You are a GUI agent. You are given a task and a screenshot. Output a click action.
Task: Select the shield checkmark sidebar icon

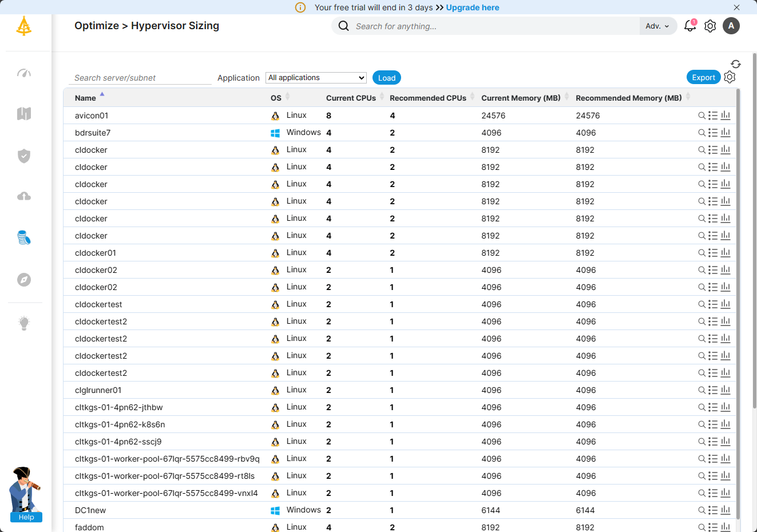pos(24,156)
